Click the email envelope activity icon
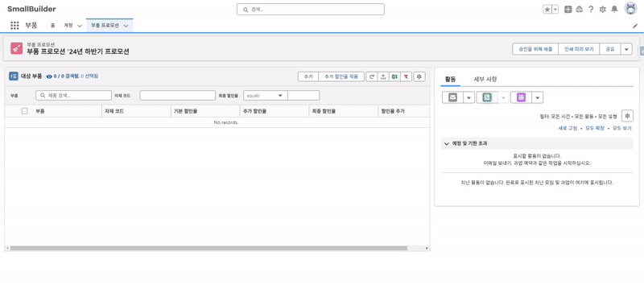644x305 pixels. point(452,97)
